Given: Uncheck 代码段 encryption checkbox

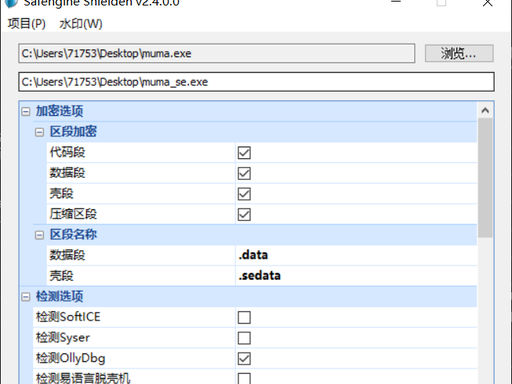Looking at the screenshot, I should pyautogui.click(x=244, y=153).
